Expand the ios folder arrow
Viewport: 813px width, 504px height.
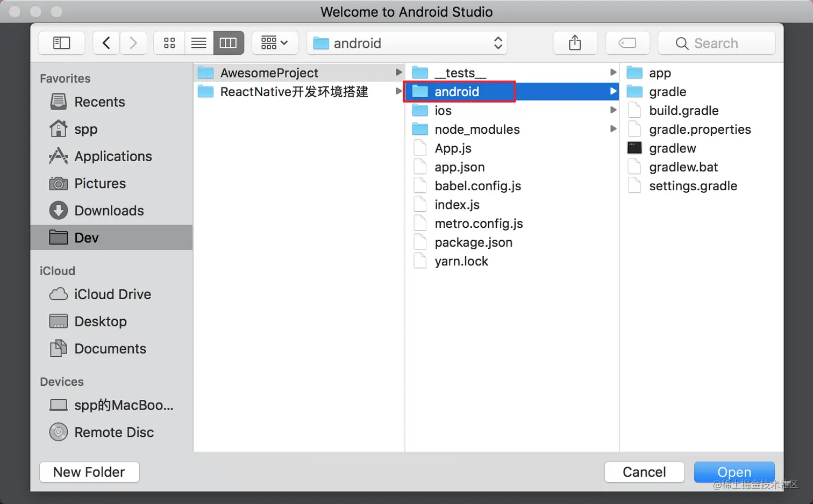coord(613,110)
